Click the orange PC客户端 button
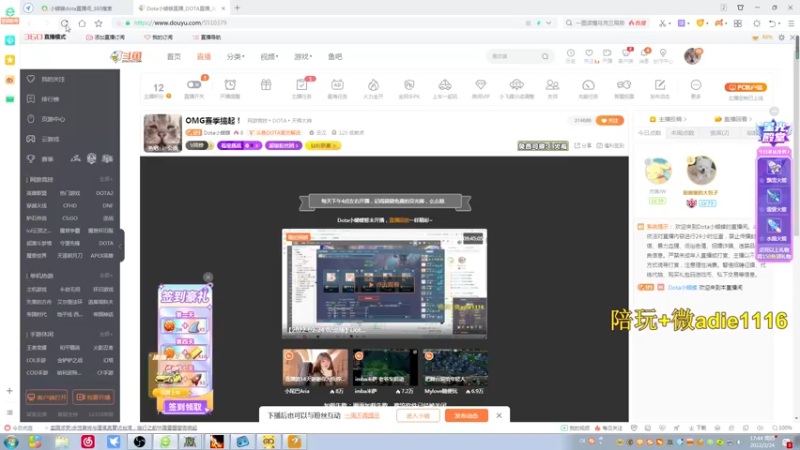 point(746,87)
